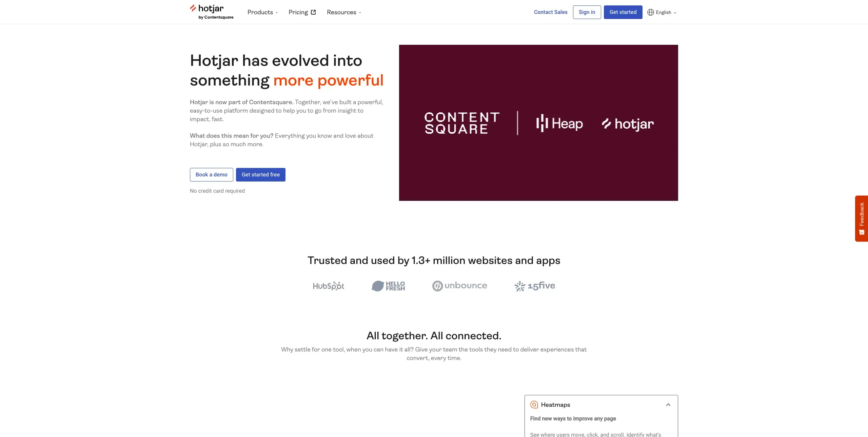Click the Unbounce logo
This screenshot has width=868, height=437.
(459, 286)
